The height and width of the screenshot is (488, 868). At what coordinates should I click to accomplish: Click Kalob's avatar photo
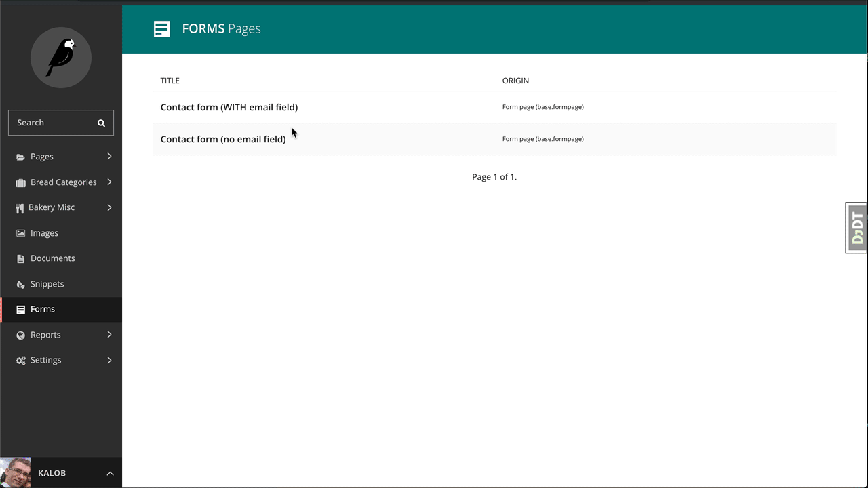(15, 472)
